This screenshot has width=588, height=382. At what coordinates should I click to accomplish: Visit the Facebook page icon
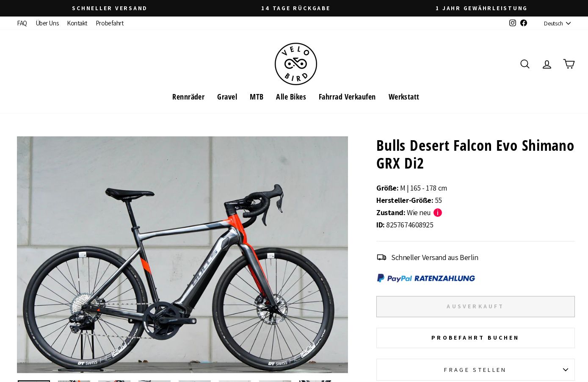tap(524, 23)
